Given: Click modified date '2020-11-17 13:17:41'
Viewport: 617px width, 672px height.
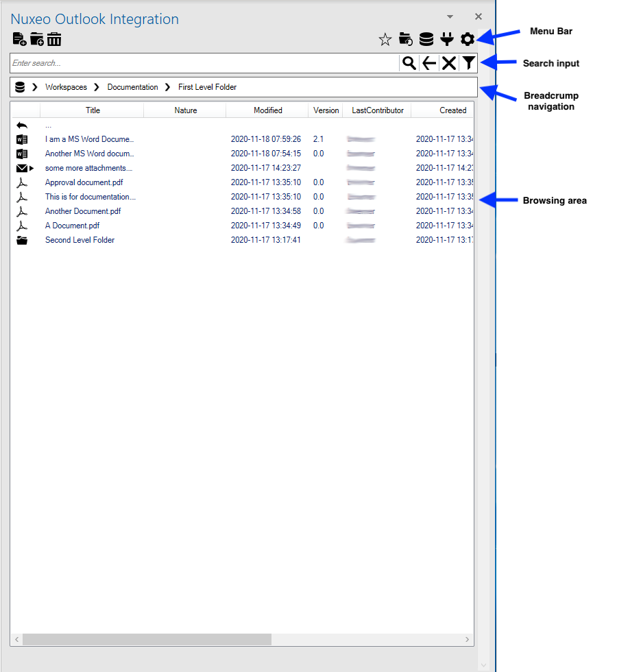Looking at the screenshot, I should point(266,240).
